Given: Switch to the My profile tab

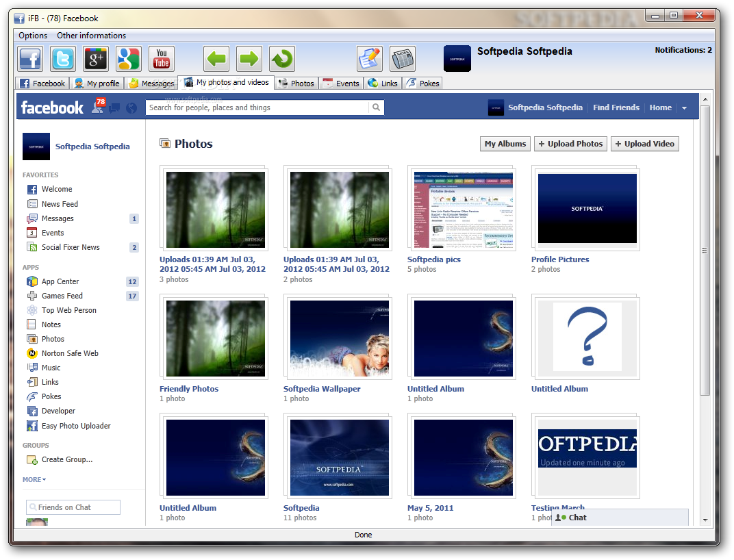Looking at the screenshot, I should 97,84.
